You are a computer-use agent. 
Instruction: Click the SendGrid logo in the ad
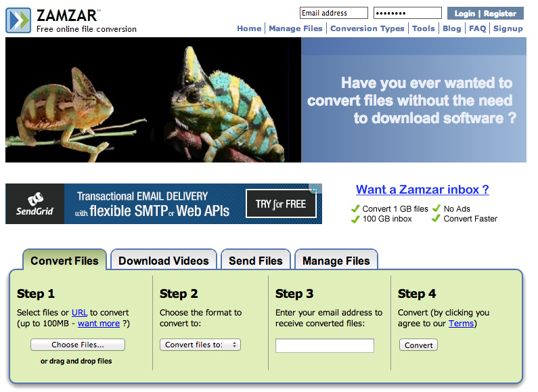(x=35, y=204)
